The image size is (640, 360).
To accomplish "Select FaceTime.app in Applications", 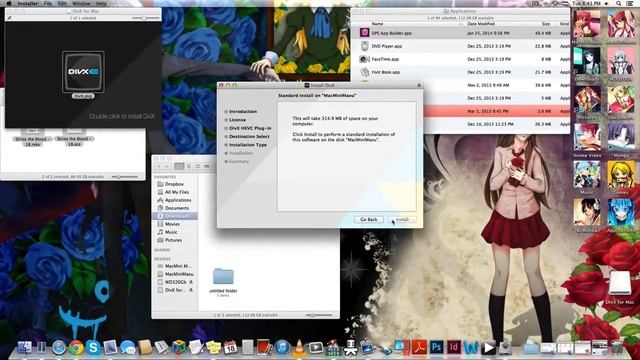I will tap(460, 59).
